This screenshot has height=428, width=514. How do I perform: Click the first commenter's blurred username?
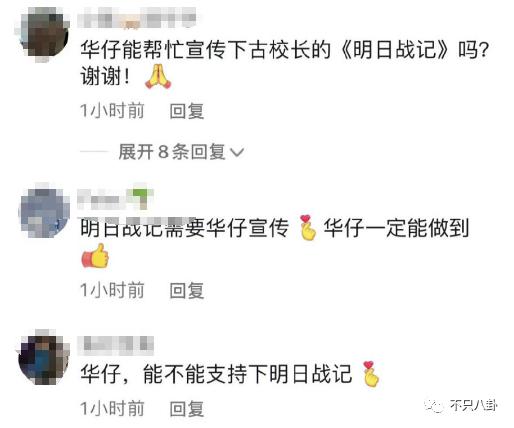click(x=137, y=17)
